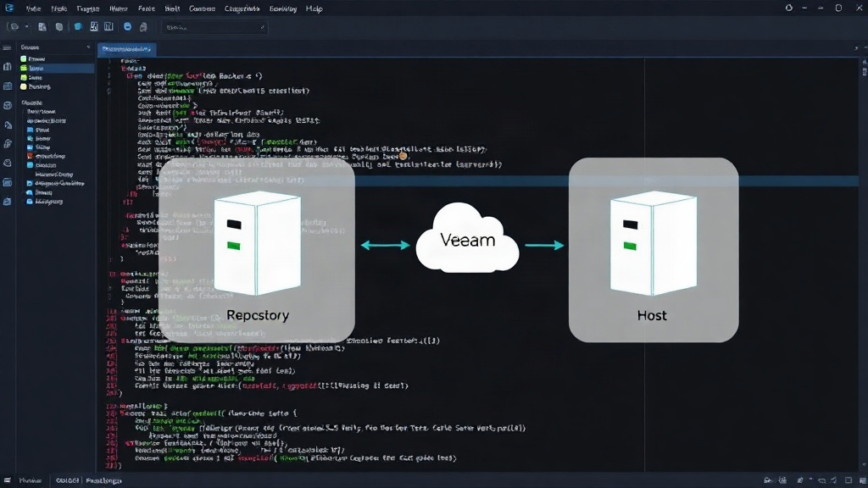Viewport: 868px width, 488px height.
Task: Open the menu item immediately left of Help
Action: (x=283, y=8)
